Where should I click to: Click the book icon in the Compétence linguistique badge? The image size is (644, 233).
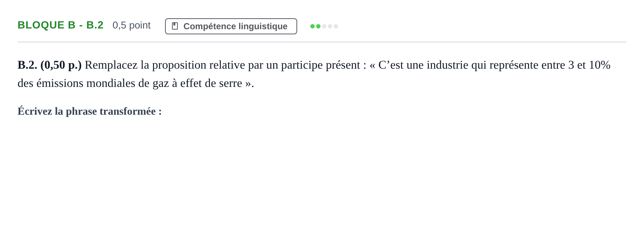(x=175, y=26)
